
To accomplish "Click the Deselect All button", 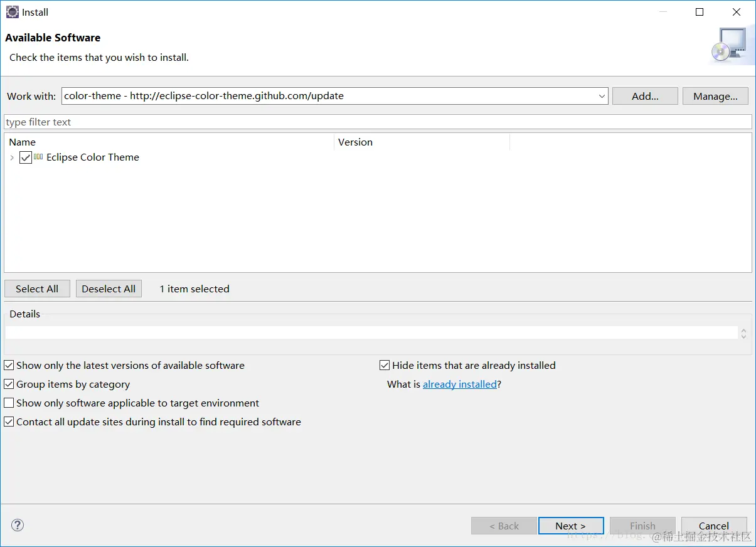I will [109, 289].
